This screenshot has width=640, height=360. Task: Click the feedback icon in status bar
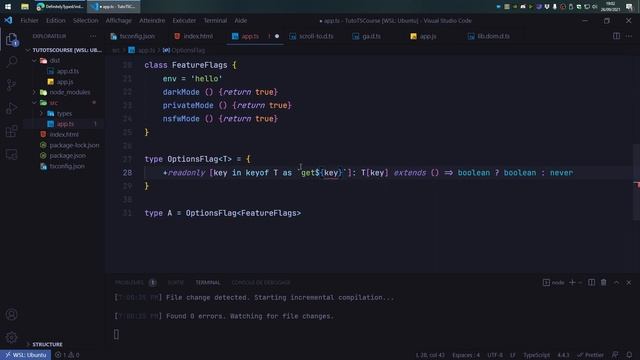(615, 355)
